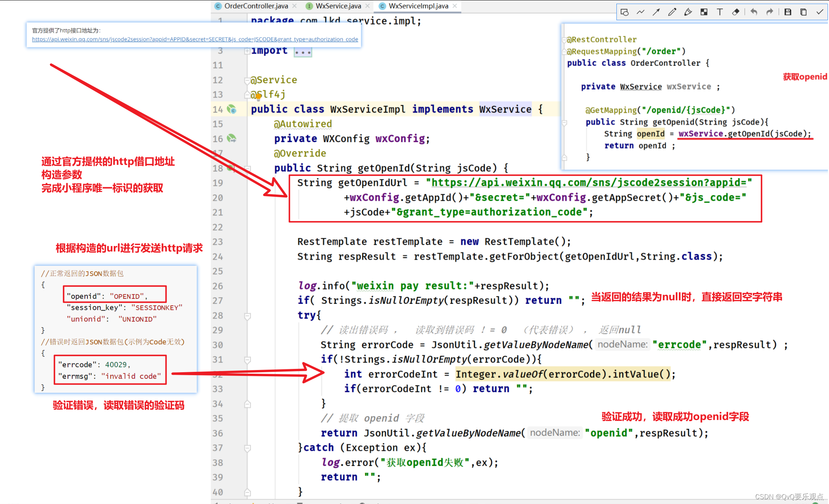Select the highlighter marker tool
This screenshot has width=829, height=504.
click(688, 12)
